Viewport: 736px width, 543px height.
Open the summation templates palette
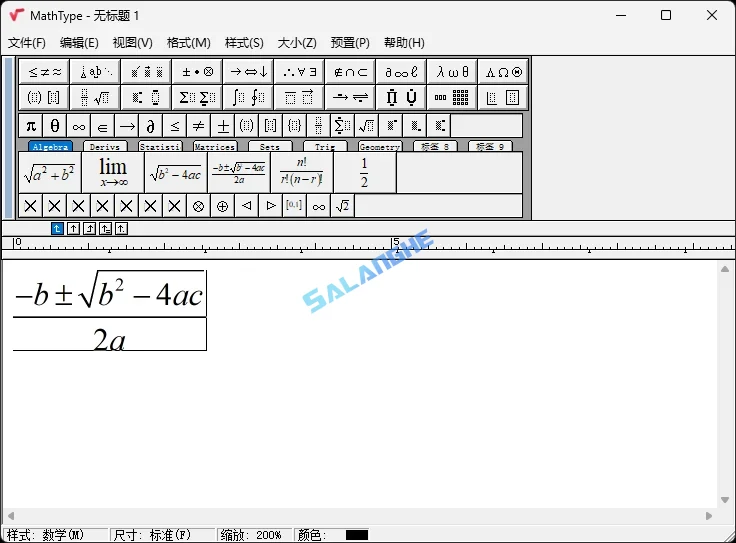[198, 97]
